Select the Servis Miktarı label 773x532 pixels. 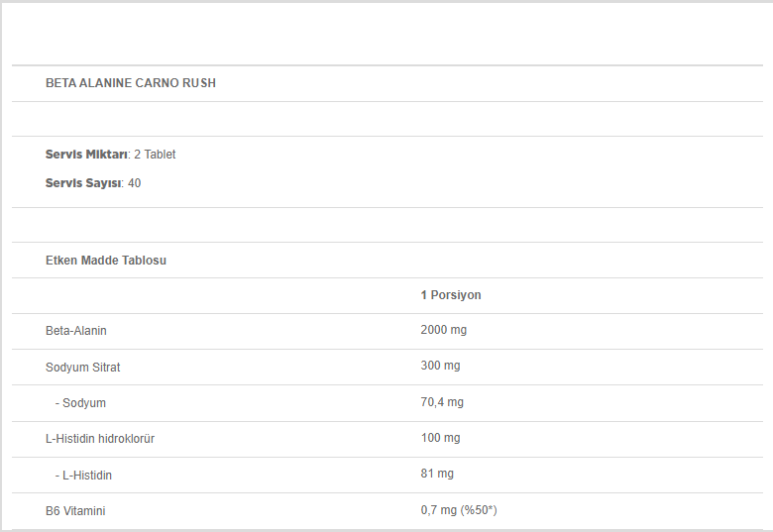pos(86,155)
